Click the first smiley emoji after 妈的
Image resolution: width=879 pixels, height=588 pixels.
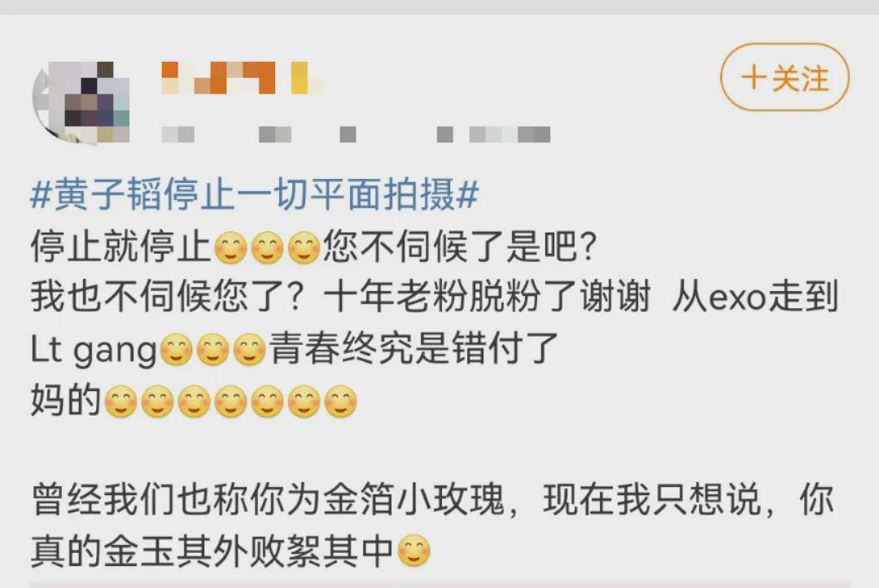pyautogui.click(x=121, y=402)
